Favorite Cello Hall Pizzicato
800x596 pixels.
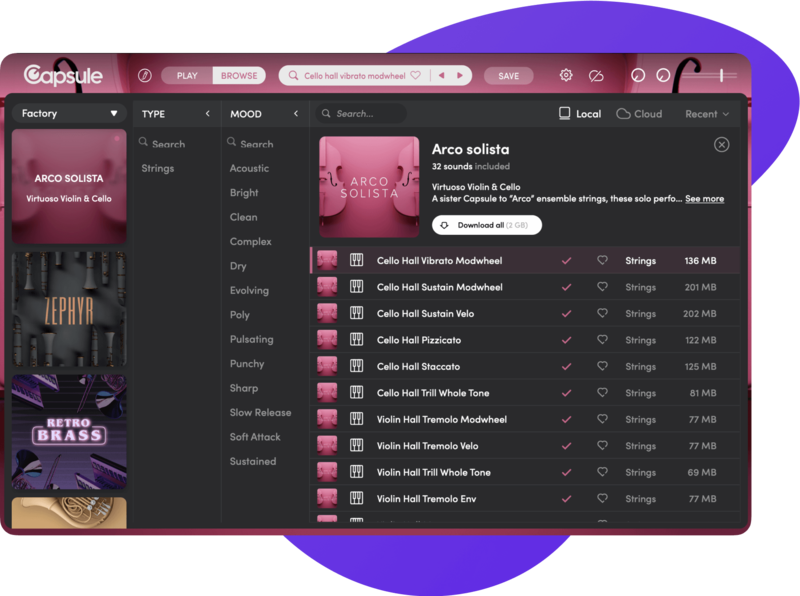click(603, 340)
